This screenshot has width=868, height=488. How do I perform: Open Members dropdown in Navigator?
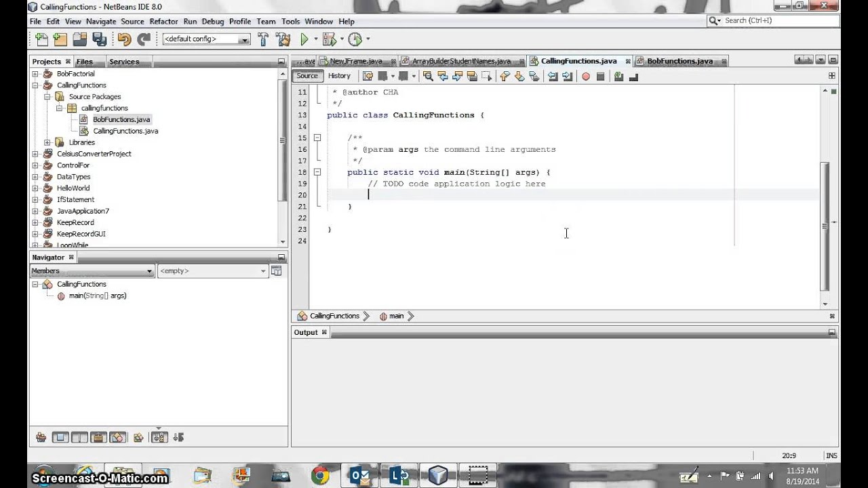(x=92, y=271)
